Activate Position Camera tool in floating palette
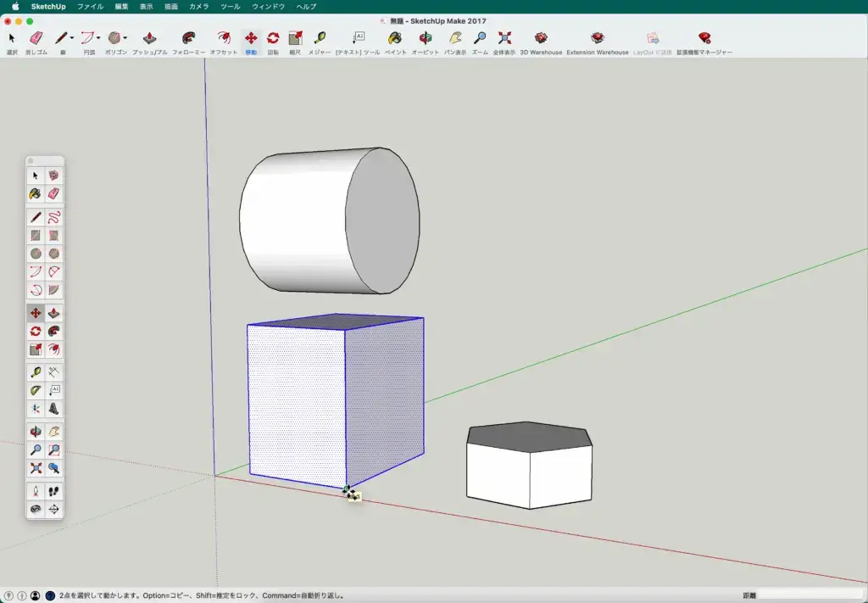Viewport: 868px width, 603px height. coord(36,491)
